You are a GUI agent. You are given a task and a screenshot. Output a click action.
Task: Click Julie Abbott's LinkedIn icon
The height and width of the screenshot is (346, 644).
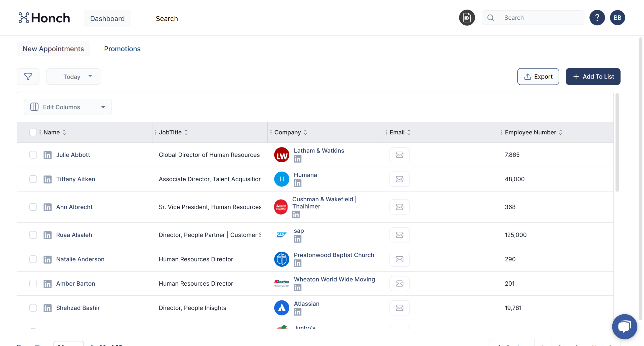pos(47,155)
